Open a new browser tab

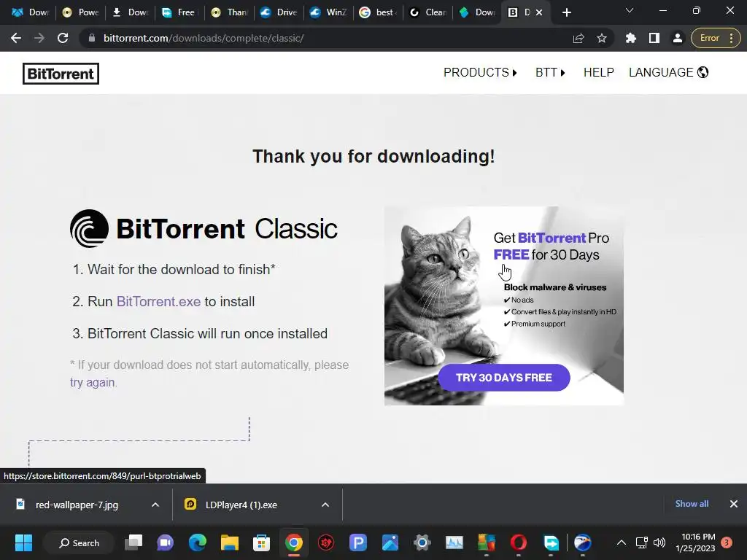click(566, 12)
